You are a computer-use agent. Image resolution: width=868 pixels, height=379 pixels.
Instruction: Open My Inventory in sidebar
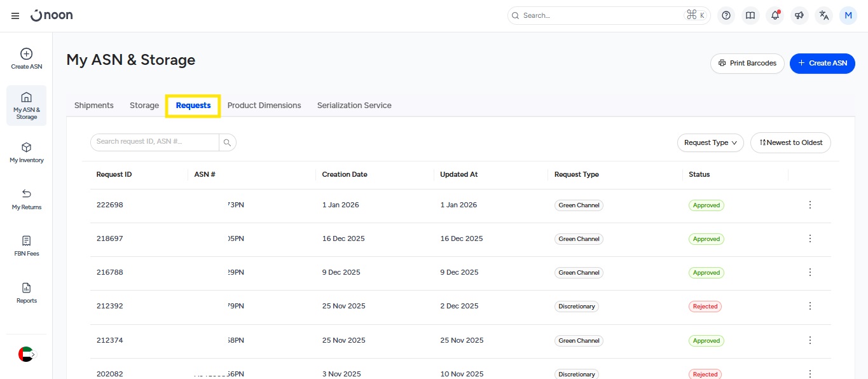click(27, 153)
